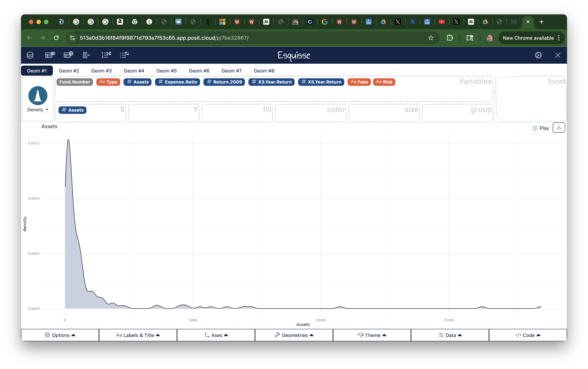Open the Density geom type dropdown
This screenshot has height=369, width=588.
click(x=38, y=110)
